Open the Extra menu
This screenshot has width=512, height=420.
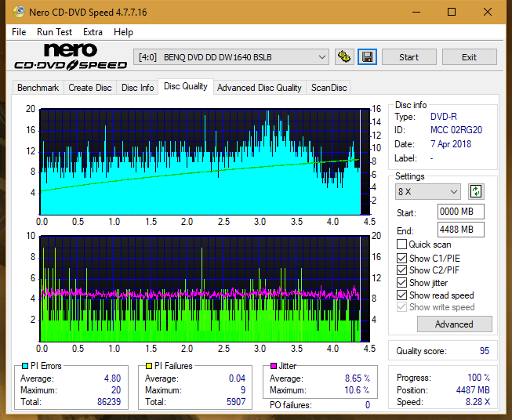click(x=93, y=32)
